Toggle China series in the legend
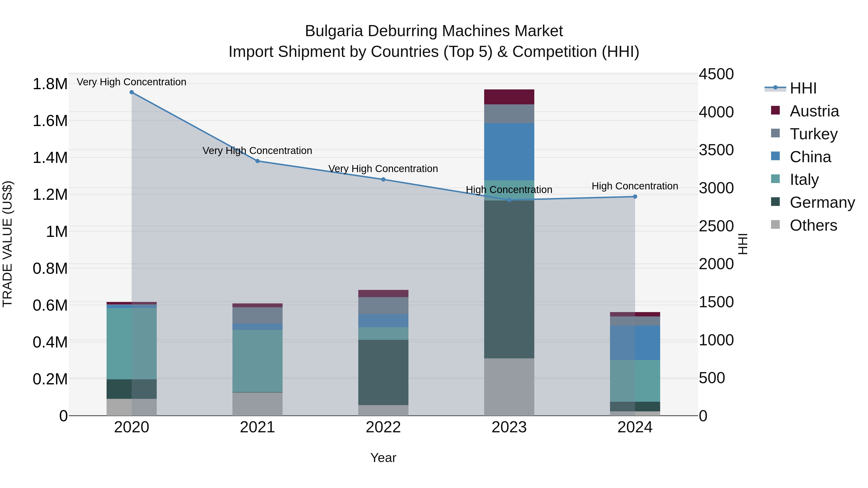 (801, 157)
